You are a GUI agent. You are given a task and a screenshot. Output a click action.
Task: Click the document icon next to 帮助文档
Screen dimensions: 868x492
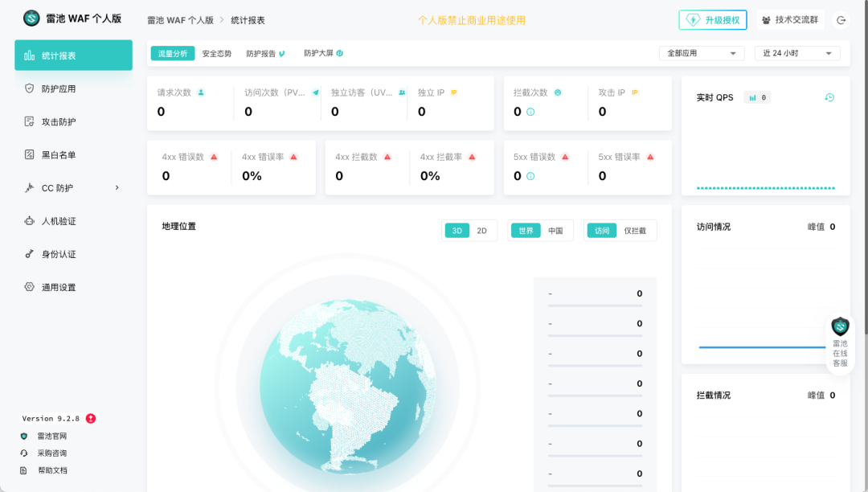[x=24, y=470]
